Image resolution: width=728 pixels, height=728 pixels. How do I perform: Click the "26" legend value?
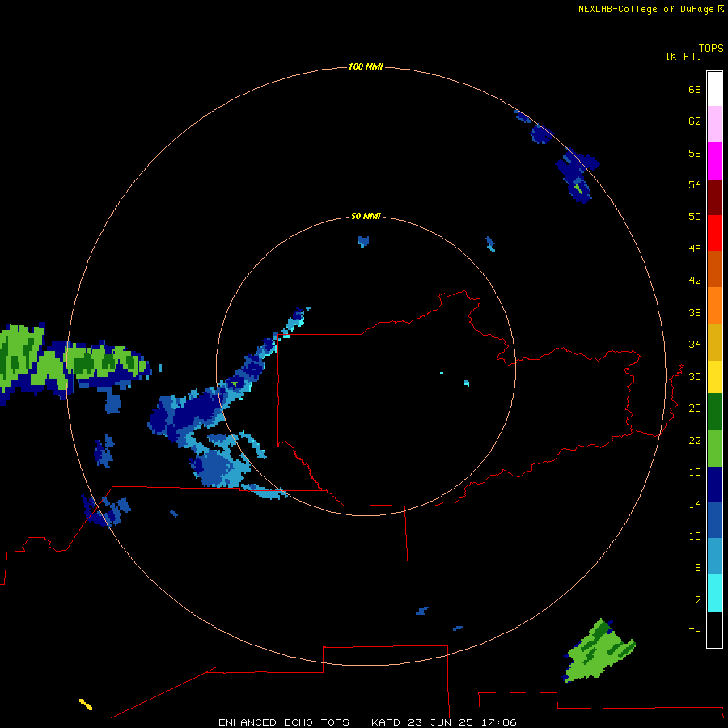pos(695,408)
